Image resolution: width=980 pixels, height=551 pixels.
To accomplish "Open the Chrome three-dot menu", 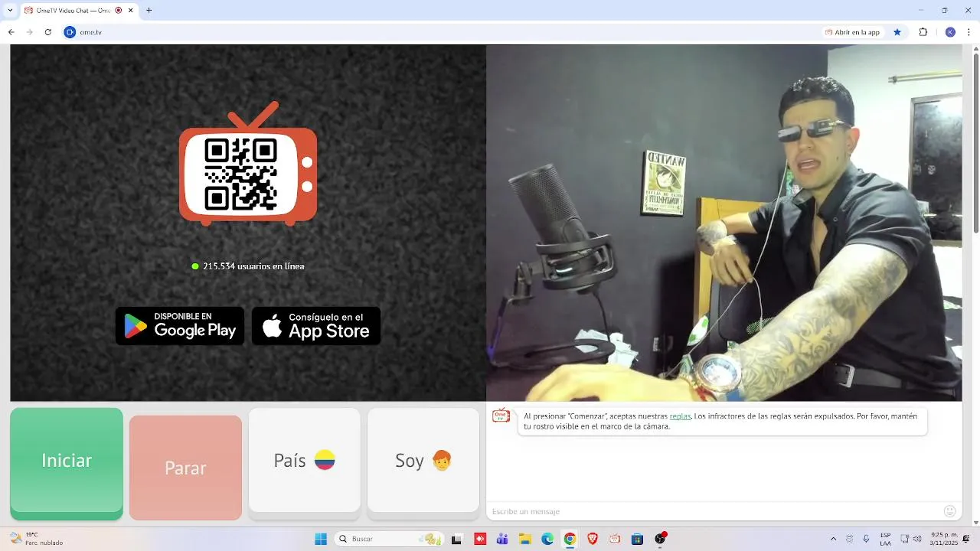I will pyautogui.click(x=969, y=32).
